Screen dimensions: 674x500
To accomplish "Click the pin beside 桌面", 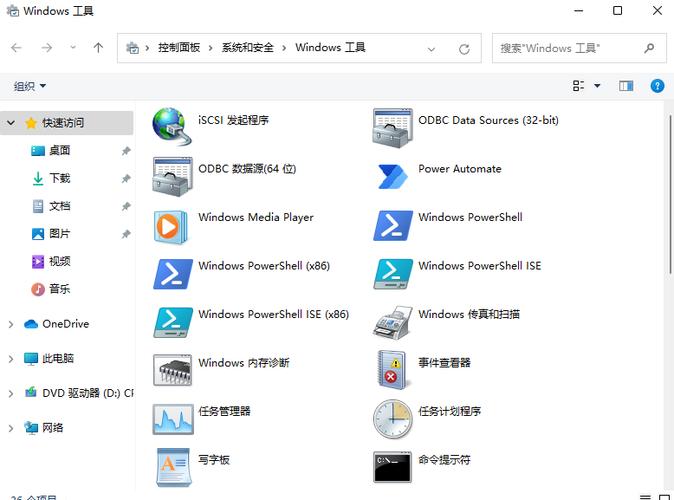I will [126, 151].
